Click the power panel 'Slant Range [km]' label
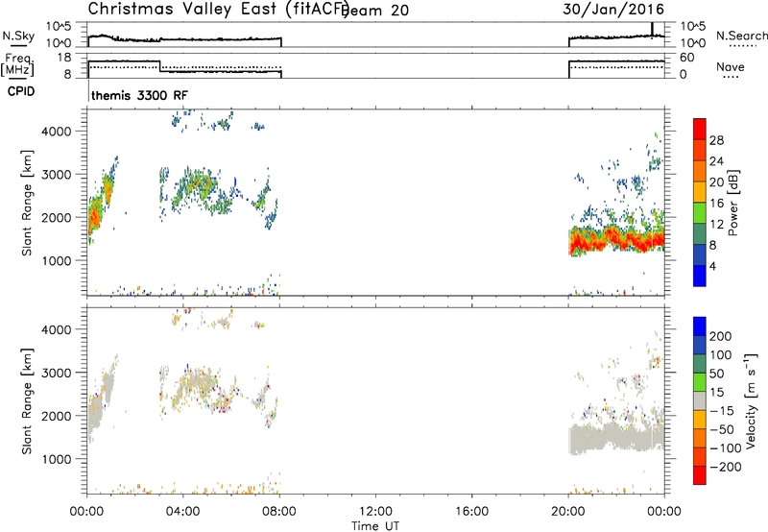Screen dimensions: 768x532 27,203
